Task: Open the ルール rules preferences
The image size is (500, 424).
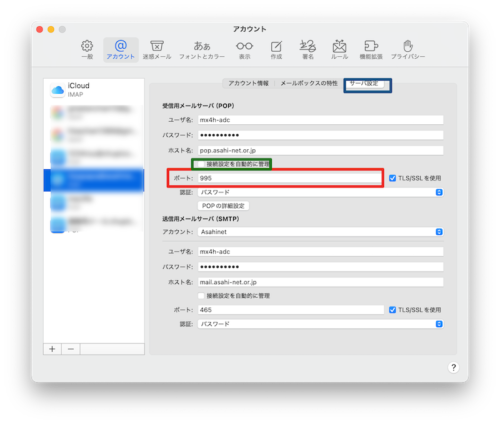Action: coord(339,50)
